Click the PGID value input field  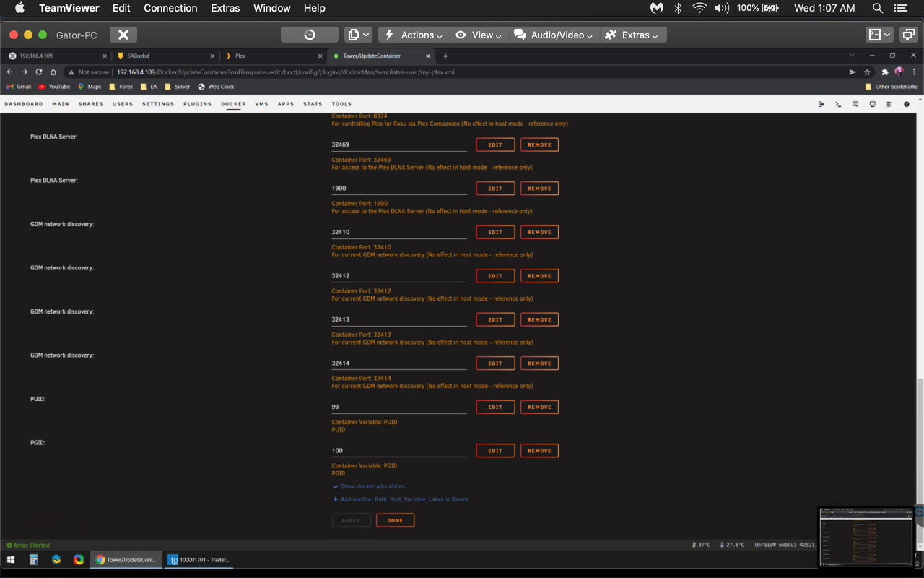[x=398, y=449]
